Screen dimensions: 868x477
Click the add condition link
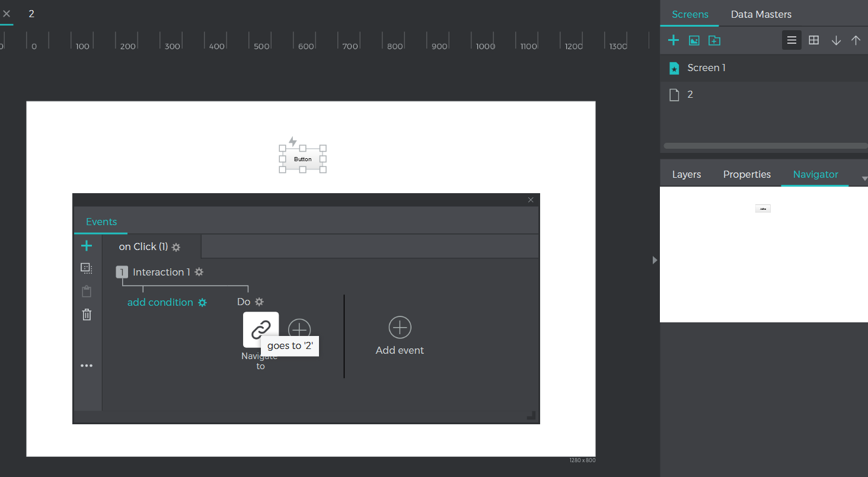tap(160, 302)
